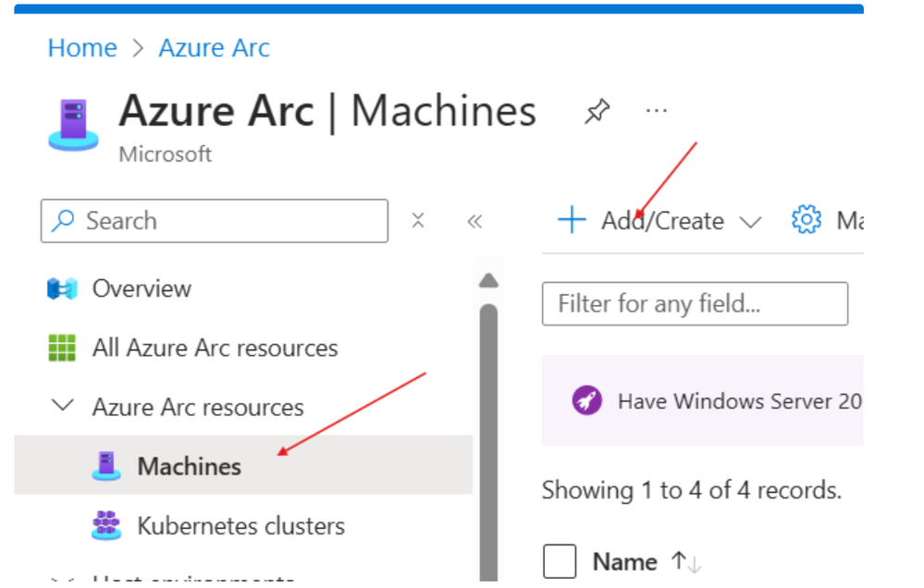Open the Add/Create dropdown chevron
This screenshot has height=588, width=924.
point(751,222)
